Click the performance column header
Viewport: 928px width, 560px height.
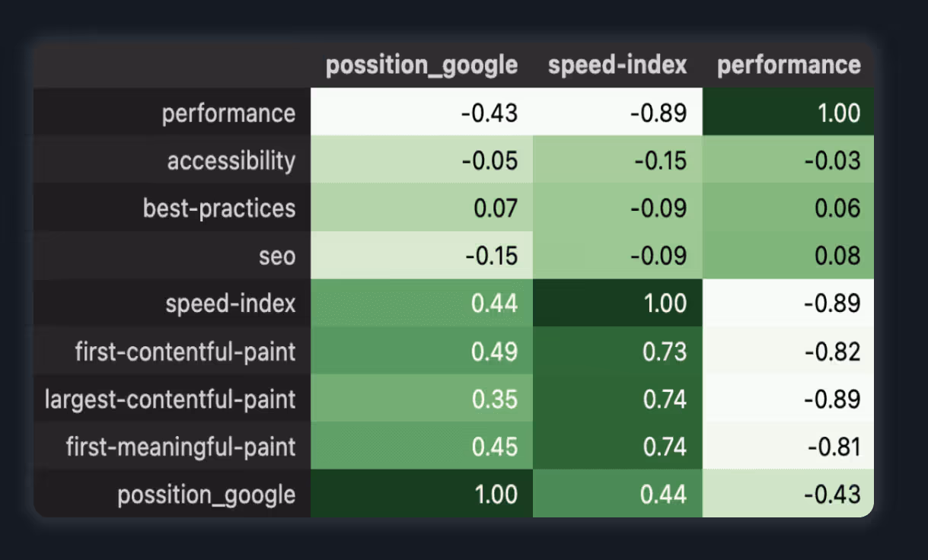pyautogui.click(x=789, y=65)
